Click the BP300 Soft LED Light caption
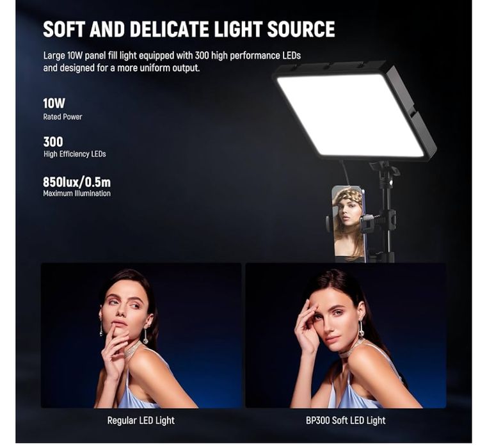Viewport: 487px width, 448px height. [346, 420]
